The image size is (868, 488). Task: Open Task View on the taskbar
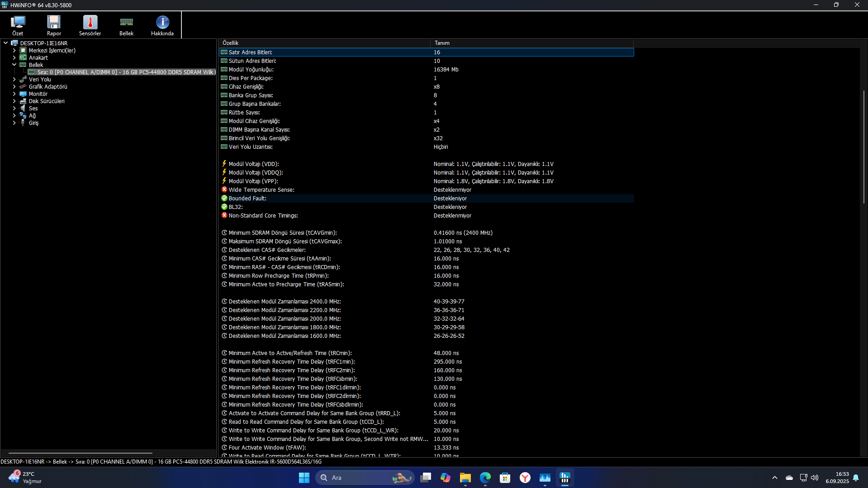[x=425, y=478]
